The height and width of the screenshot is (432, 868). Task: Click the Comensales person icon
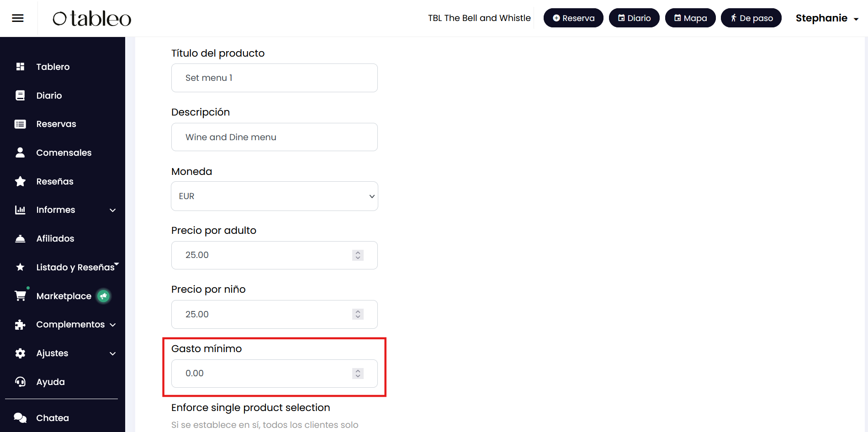click(x=20, y=153)
